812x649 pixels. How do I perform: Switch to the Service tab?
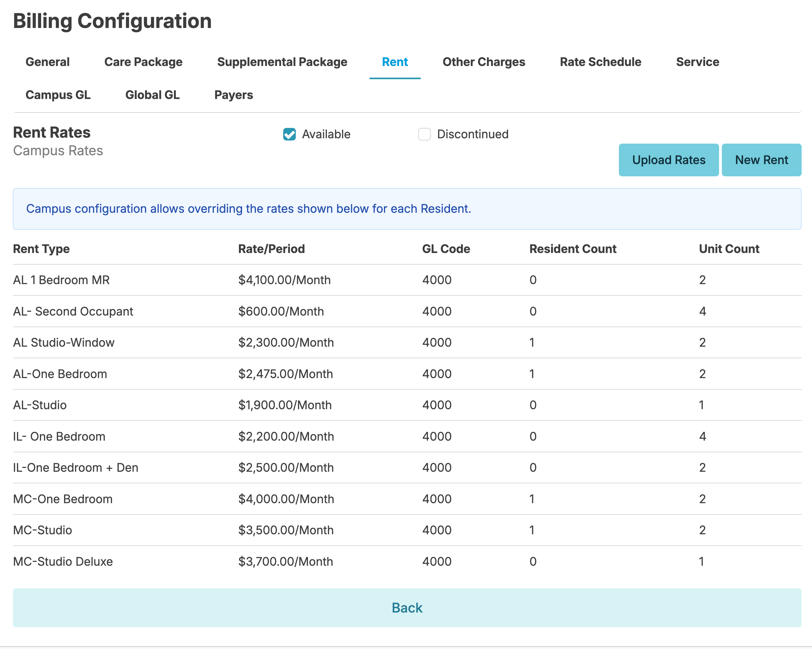[x=697, y=62]
